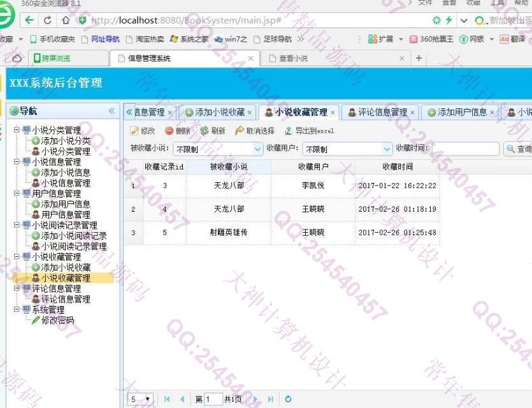Close the 小说收藏管理 tab
This screenshot has height=408, width=532.
click(333, 113)
